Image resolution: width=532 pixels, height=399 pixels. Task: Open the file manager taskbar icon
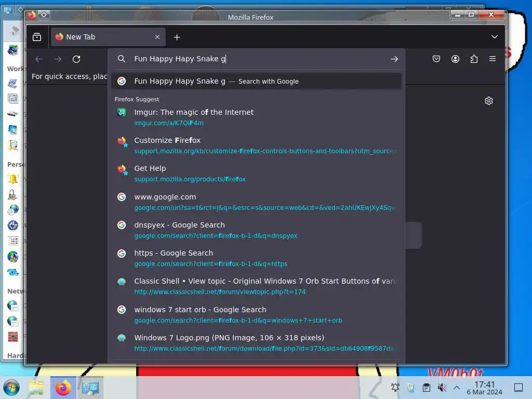37,388
